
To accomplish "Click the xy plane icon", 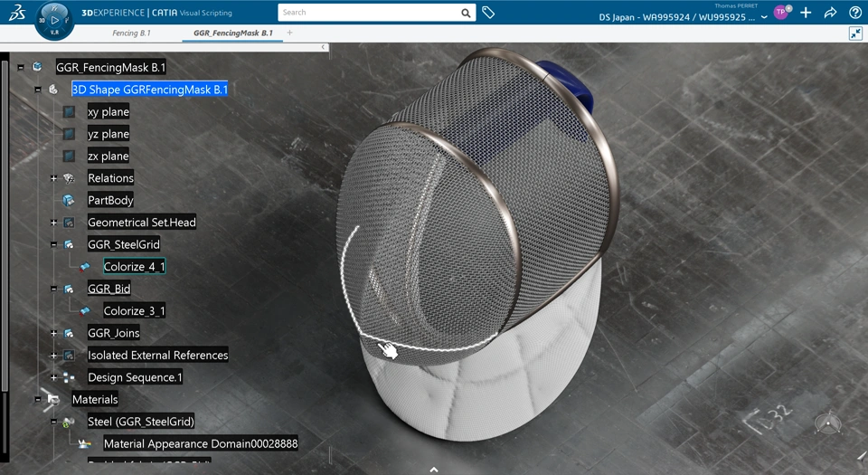I will pos(69,112).
